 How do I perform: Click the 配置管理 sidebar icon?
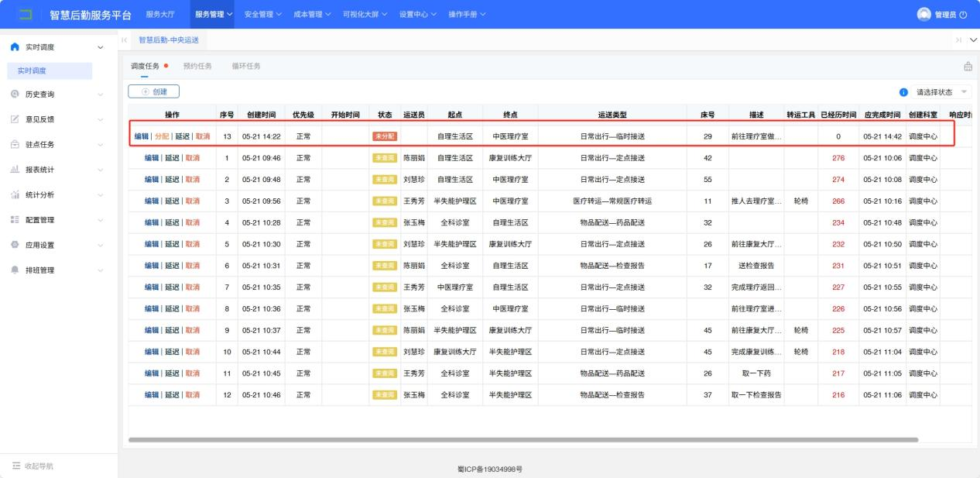click(15, 220)
